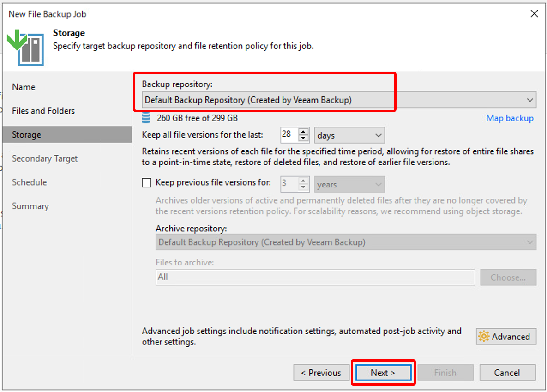Click the Previous button

(x=321, y=373)
